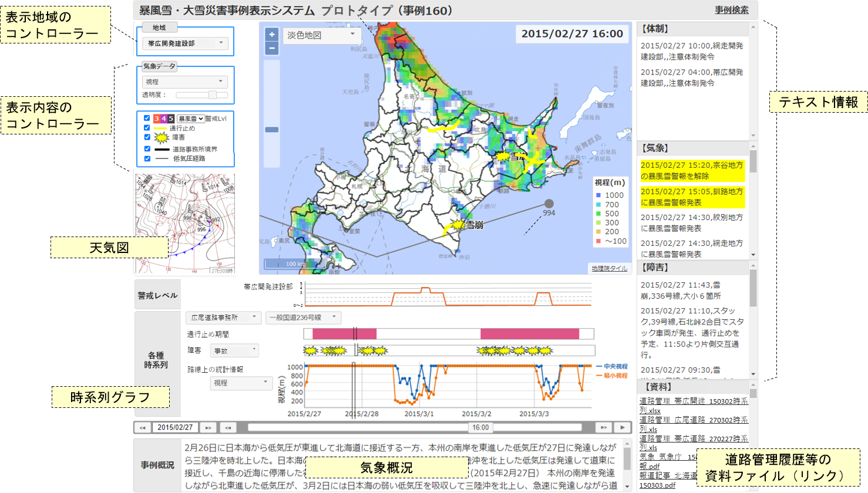
Task: Toggle the 障害 layer checkbox
Action: coord(147,137)
